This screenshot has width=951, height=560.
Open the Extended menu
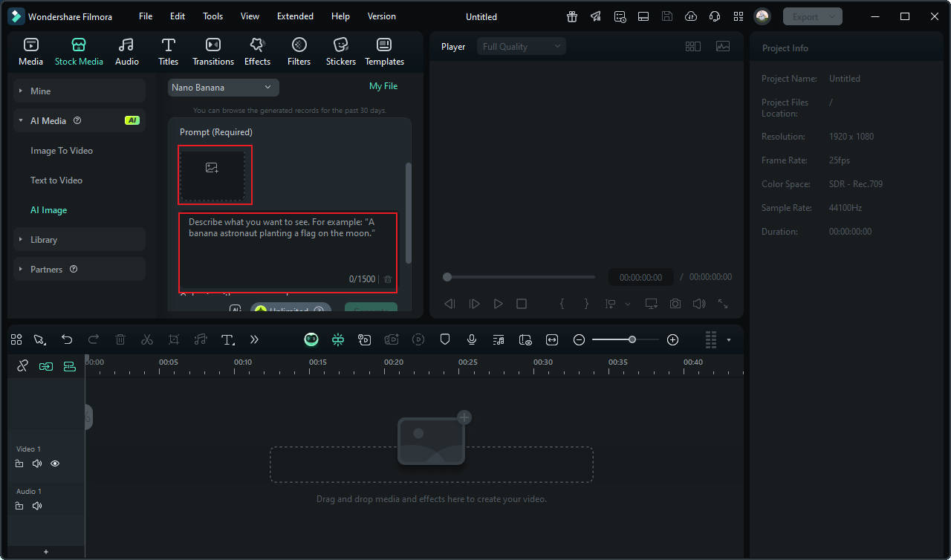295,16
